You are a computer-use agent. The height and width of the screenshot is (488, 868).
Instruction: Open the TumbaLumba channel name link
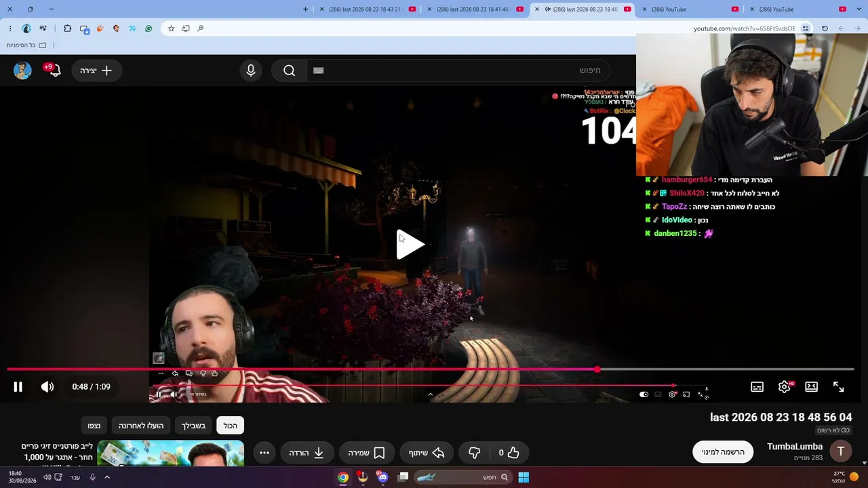pos(795,447)
